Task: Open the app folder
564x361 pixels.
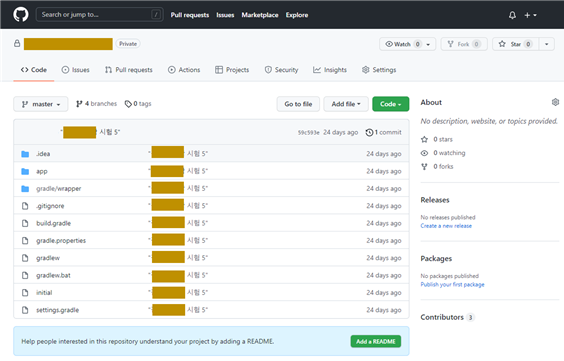Action: [42, 171]
